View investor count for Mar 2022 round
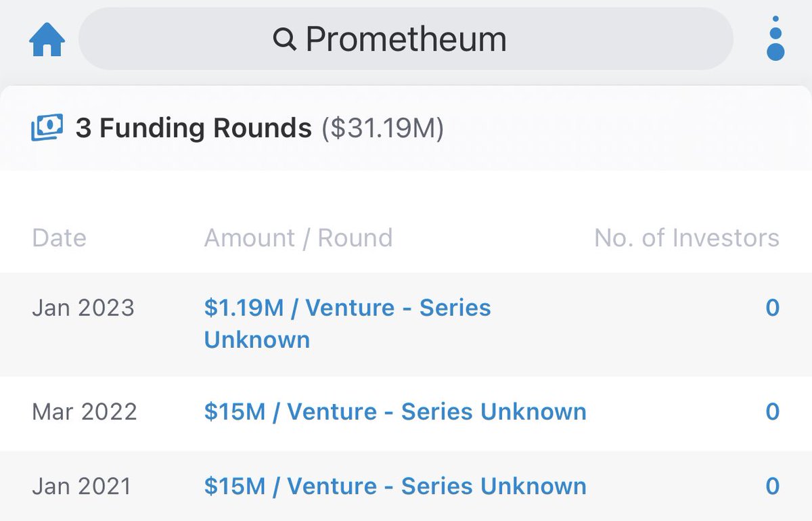 pos(772,412)
